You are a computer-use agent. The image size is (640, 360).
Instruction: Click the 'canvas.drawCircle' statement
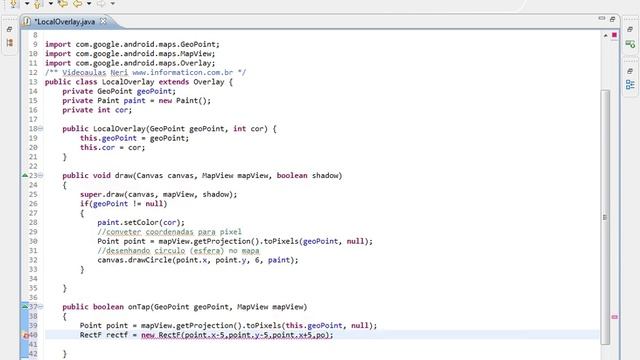point(198,260)
